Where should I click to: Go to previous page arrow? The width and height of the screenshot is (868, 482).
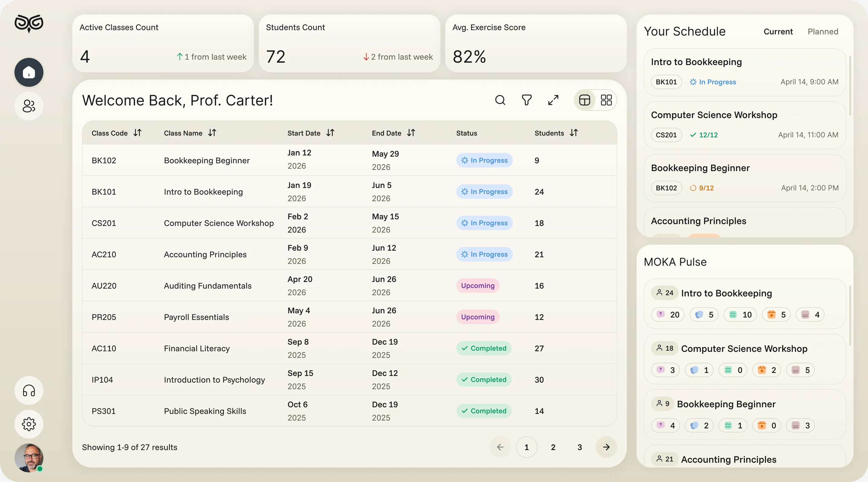500,447
